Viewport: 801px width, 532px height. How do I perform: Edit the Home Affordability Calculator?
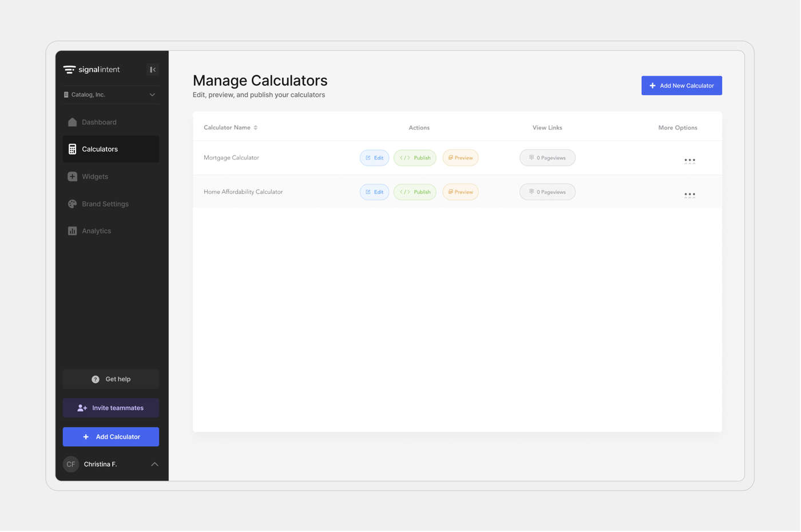375,192
